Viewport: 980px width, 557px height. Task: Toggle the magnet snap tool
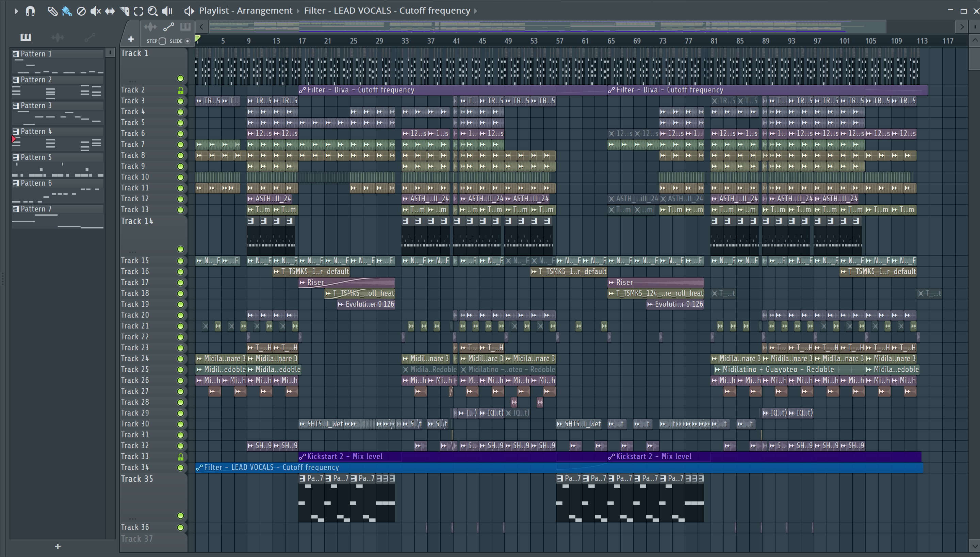[x=30, y=11]
